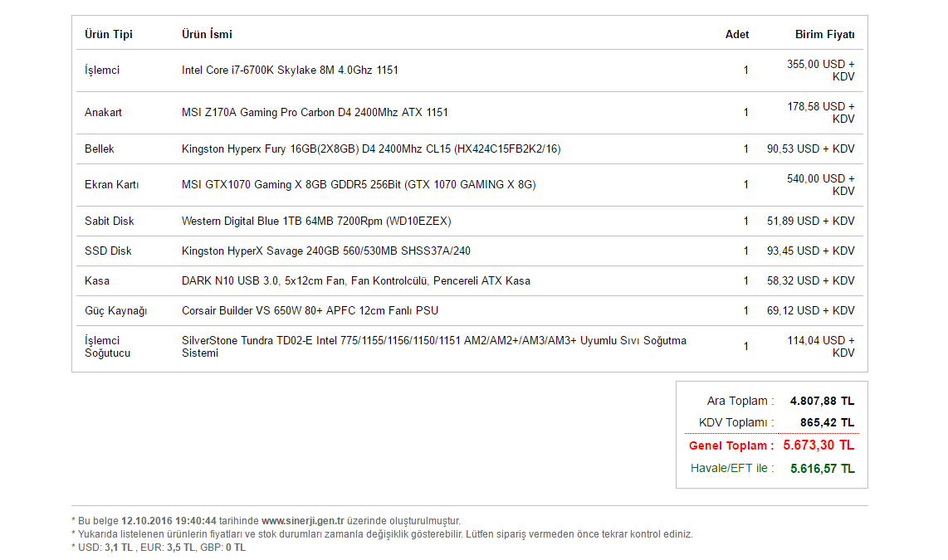Select the 'Bellek' product type cell

point(99,149)
